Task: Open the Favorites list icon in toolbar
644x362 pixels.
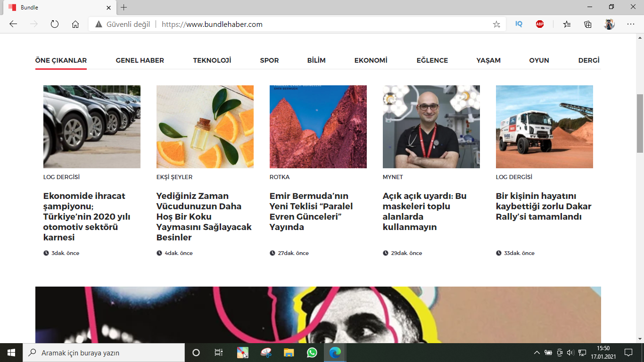Action: pyautogui.click(x=567, y=24)
